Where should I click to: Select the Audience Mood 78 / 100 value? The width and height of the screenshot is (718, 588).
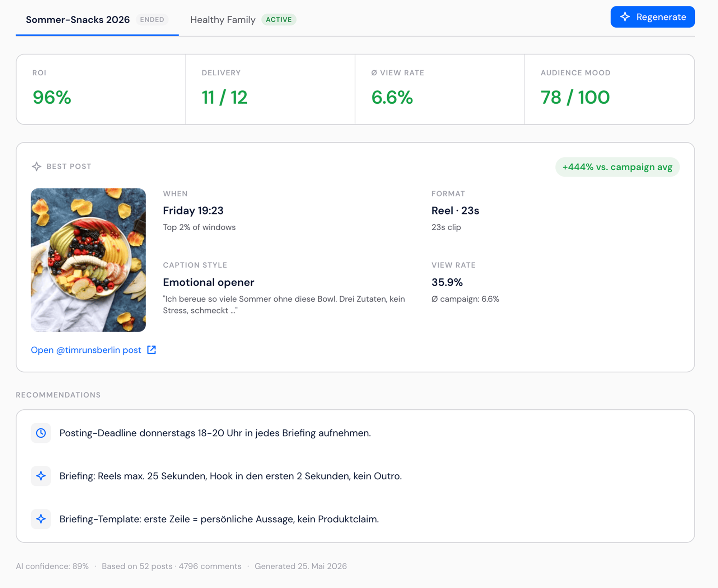coord(575,98)
